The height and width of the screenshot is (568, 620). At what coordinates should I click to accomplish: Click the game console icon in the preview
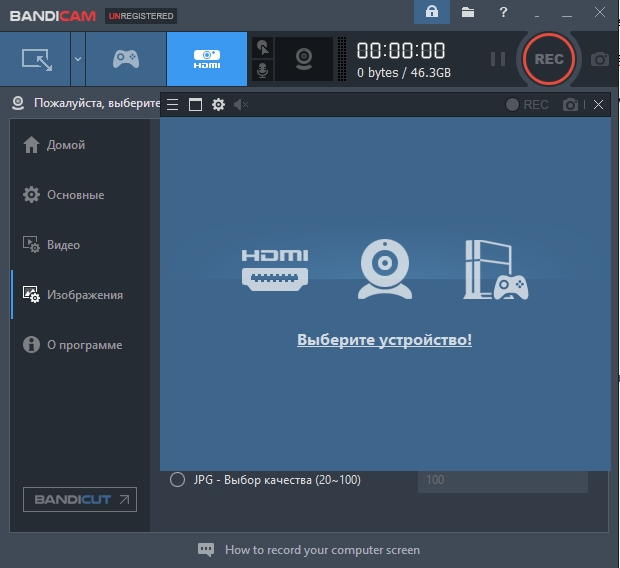496,270
